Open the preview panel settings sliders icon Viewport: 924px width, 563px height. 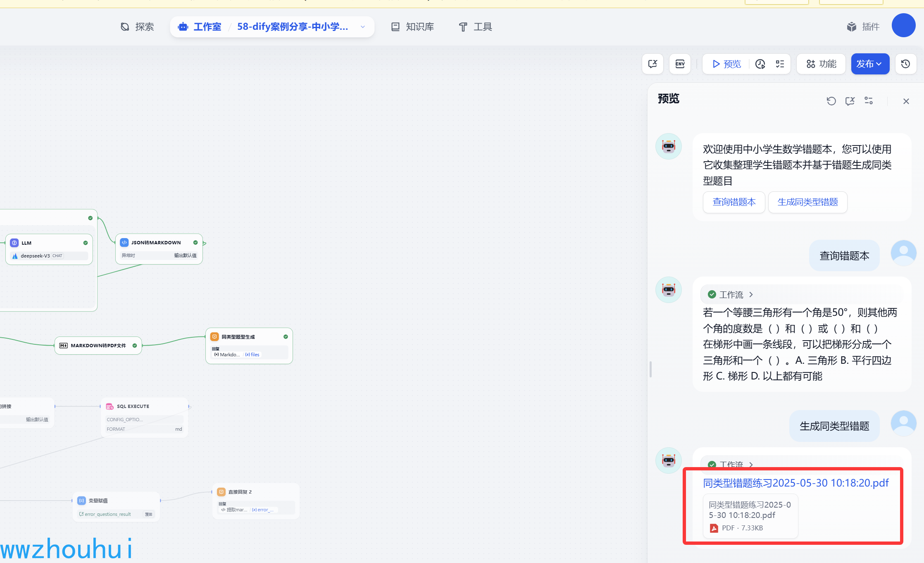click(x=869, y=101)
